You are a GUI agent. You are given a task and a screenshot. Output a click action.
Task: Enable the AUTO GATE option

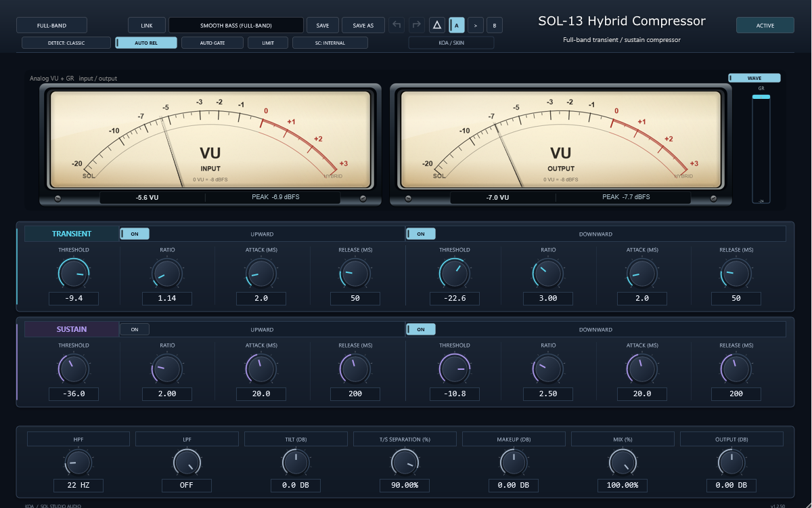(212, 43)
